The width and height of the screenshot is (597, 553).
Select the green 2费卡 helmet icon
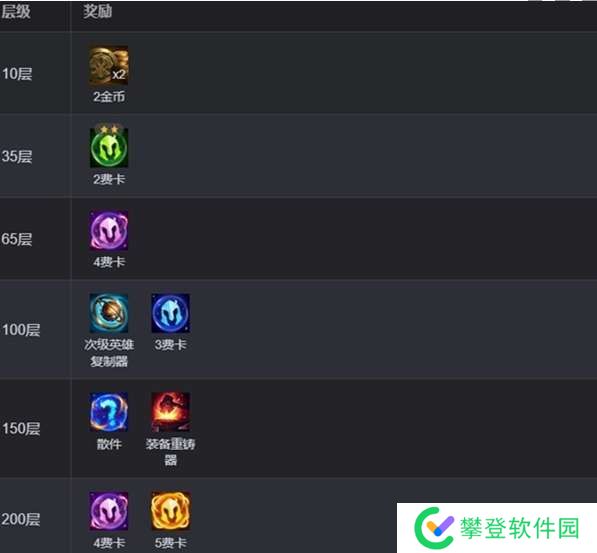pos(109,145)
